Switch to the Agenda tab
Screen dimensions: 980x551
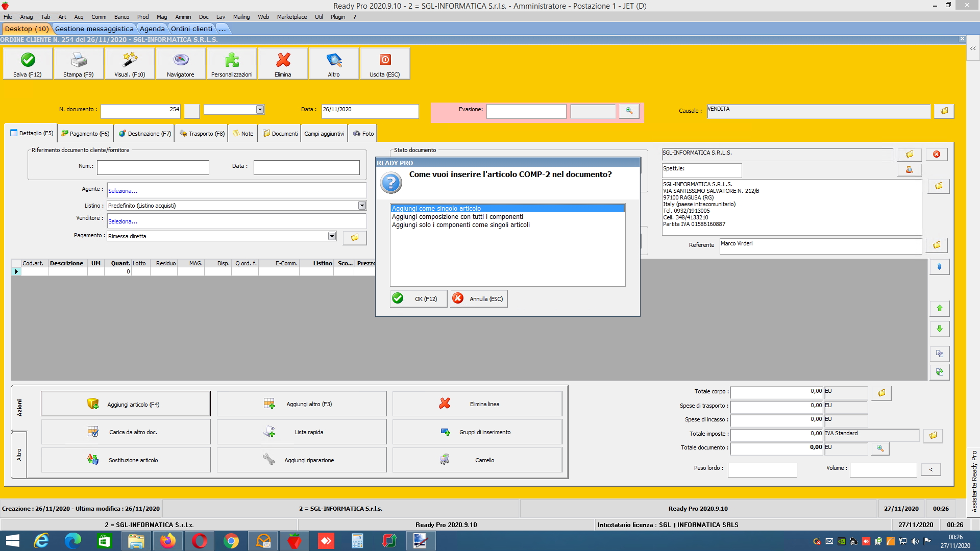click(152, 29)
